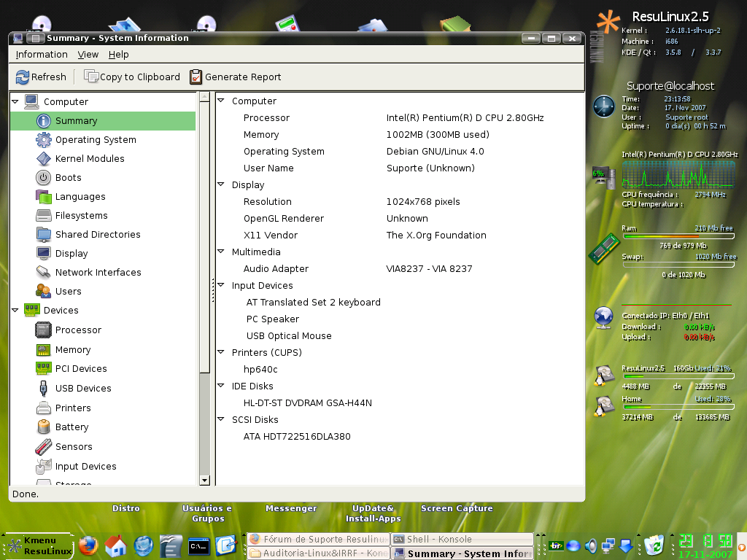Viewport: 747px width, 560px height.
Task: Open the Home folder icon in panel
Action: point(116,546)
